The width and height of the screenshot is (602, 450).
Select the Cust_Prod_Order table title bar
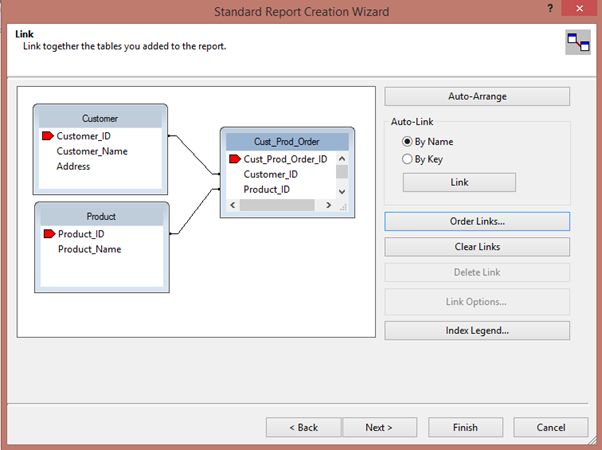[287, 141]
